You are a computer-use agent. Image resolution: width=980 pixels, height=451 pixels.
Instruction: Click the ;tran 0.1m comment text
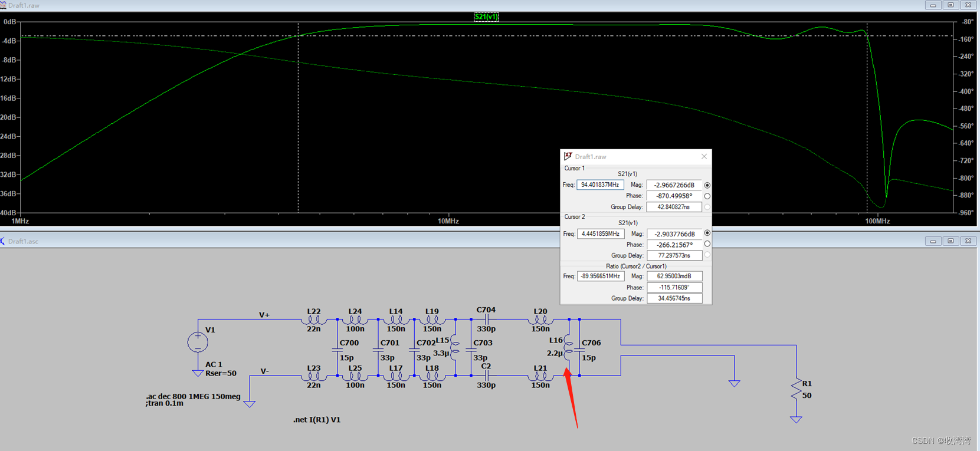pyautogui.click(x=165, y=403)
